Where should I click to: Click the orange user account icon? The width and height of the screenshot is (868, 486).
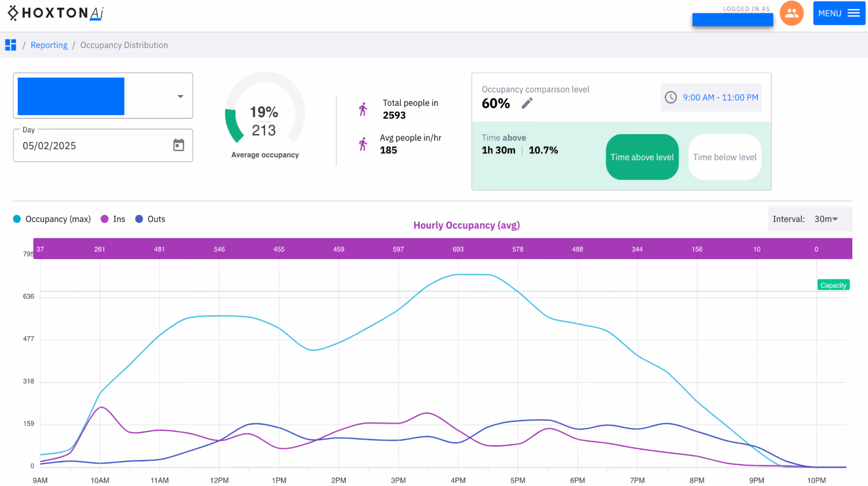click(791, 13)
